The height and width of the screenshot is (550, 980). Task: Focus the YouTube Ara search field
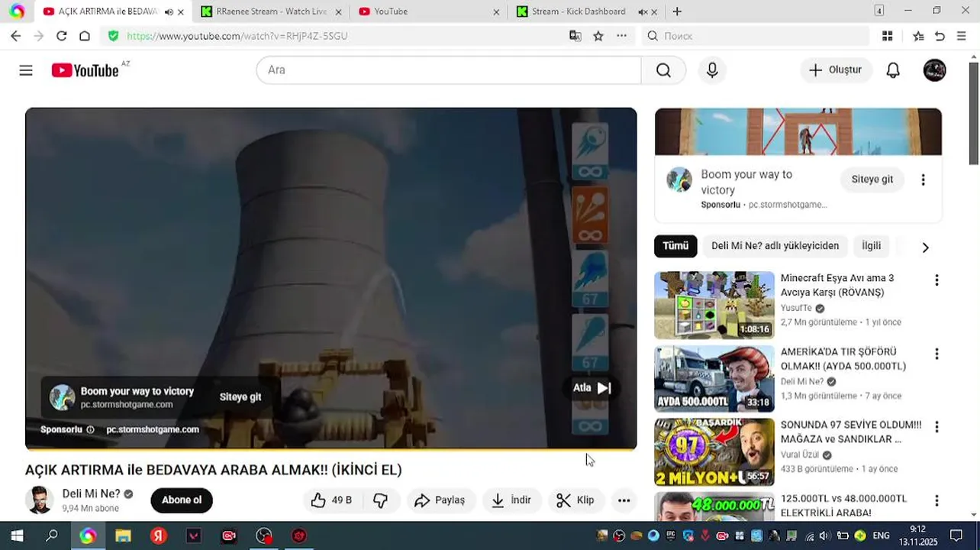(x=449, y=70)
